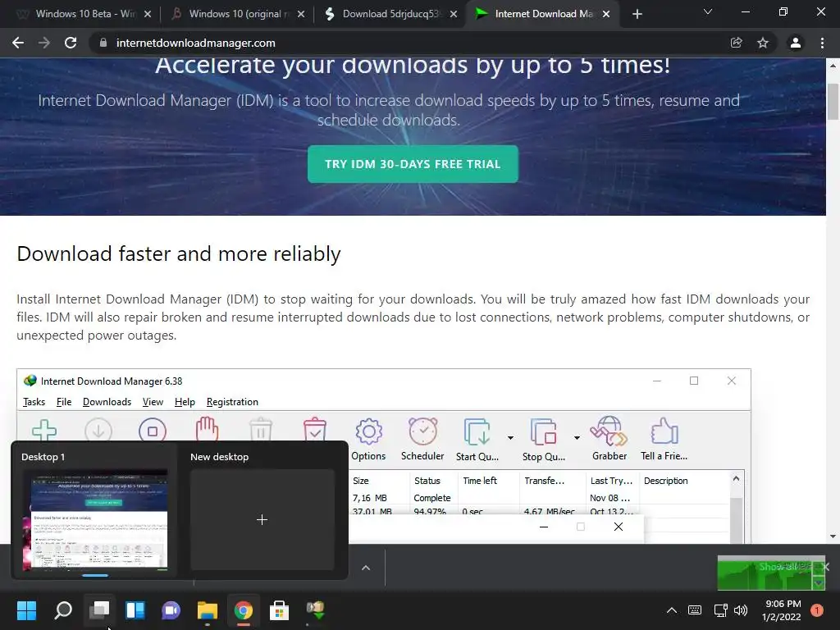Click the Description column header

[x=684, y=481]
